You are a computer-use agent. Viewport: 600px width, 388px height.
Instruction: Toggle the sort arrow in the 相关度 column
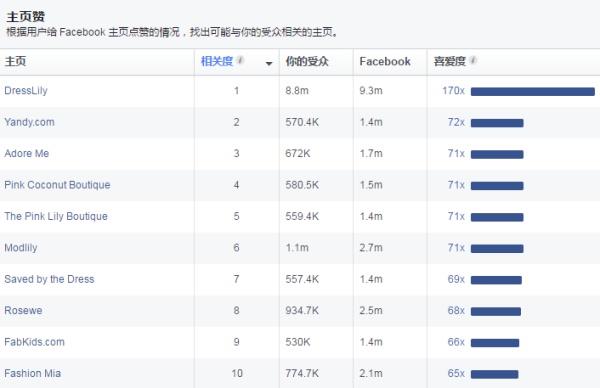tap(269, 63)
